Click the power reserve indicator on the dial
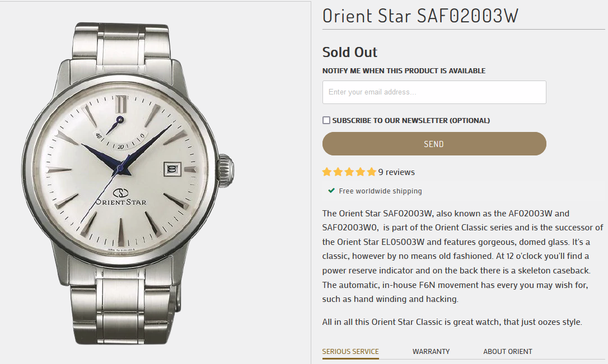 pyautogui.click(x=120, y=132)
